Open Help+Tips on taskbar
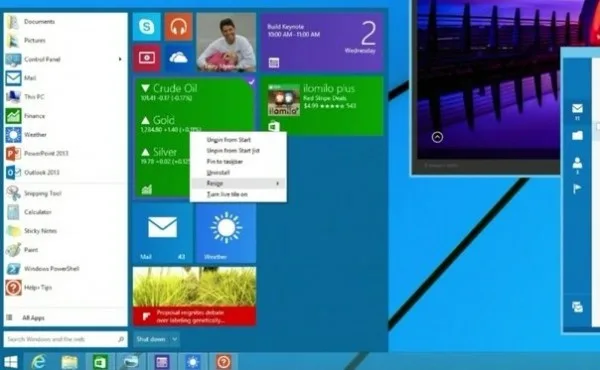This screenshot has height=370, width=600. tap(223, 362)
